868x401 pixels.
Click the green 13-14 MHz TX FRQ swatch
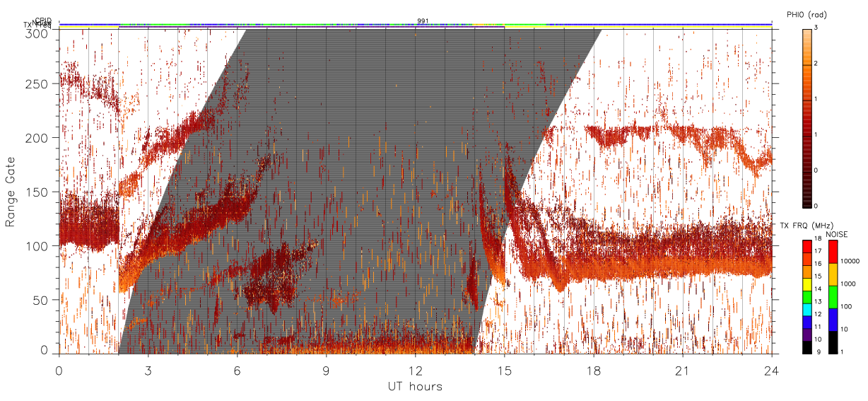807,297
